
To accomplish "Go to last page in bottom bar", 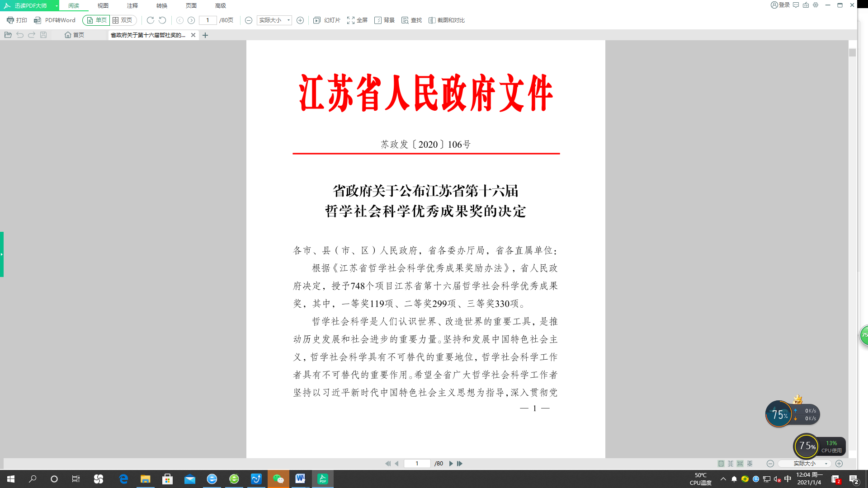I will pos(460,464).
